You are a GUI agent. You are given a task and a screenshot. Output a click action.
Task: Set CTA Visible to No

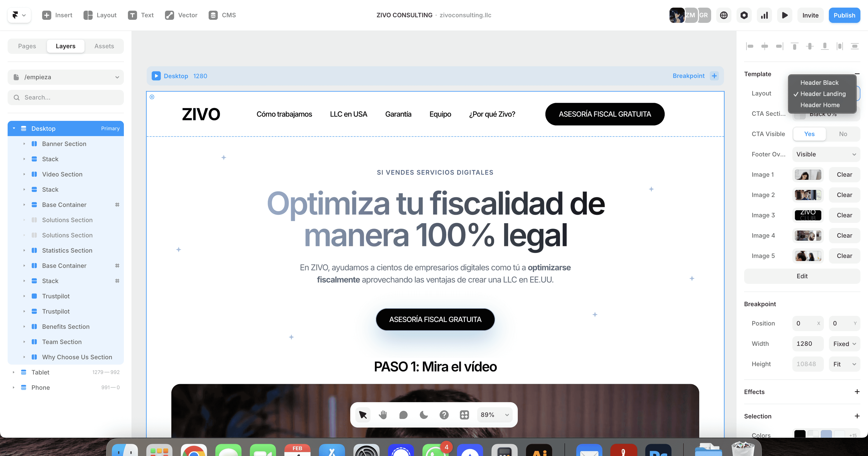click(843, 134)
